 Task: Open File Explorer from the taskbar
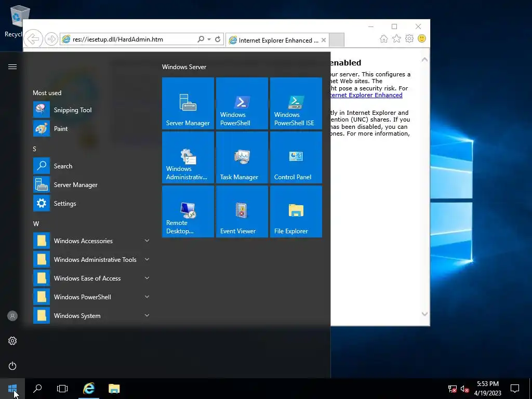click(x=114, y=388)
